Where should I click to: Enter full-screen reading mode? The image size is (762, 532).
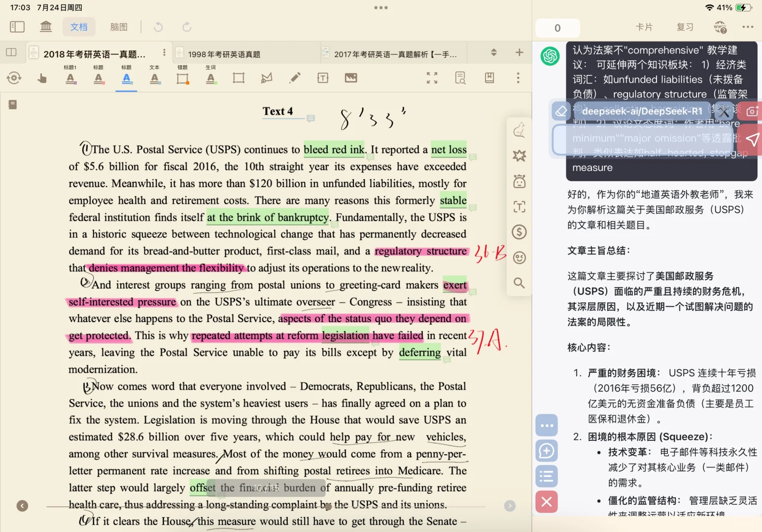(x=432, y=77)
